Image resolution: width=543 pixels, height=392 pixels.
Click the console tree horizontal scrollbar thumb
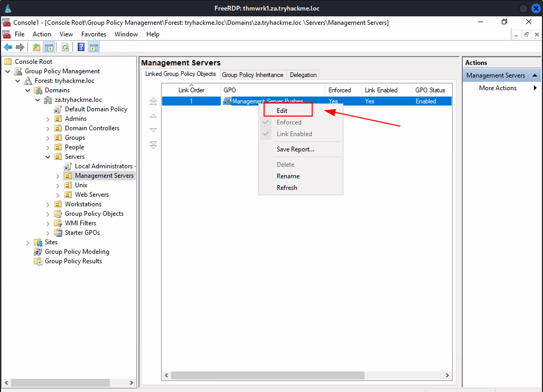[x=61, y=383]
